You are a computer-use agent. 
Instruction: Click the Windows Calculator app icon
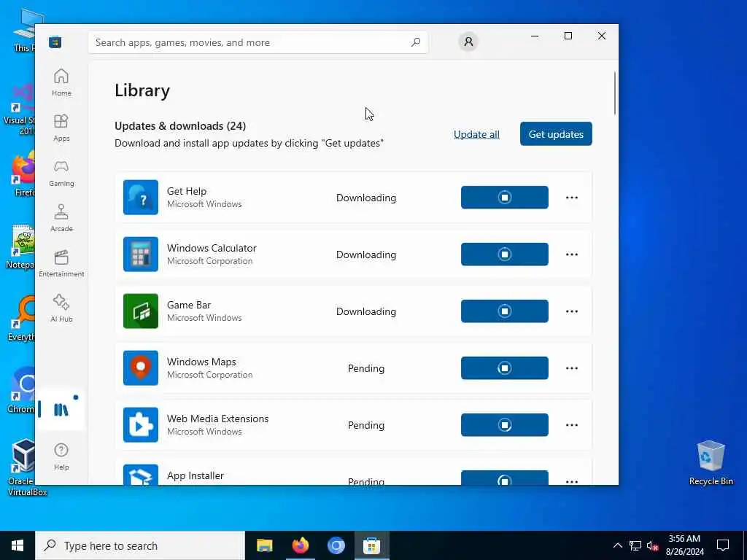(141, 254)
